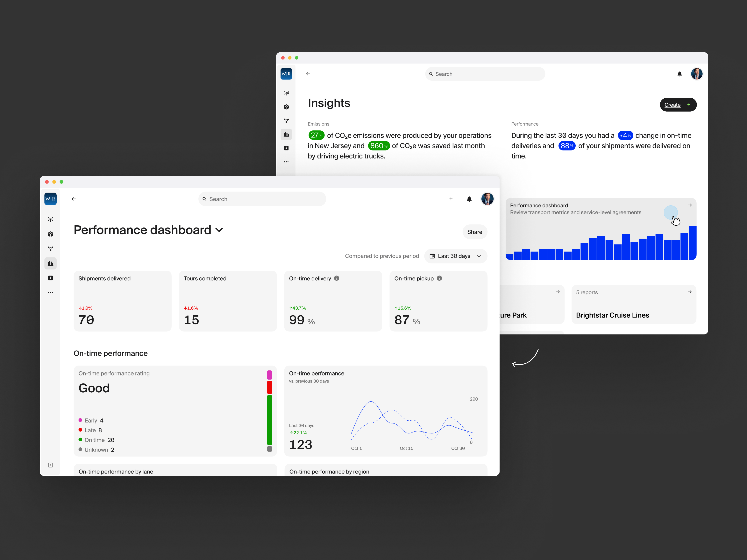
Task: Click the Search field in Insights window
Action: coord(485,74)
